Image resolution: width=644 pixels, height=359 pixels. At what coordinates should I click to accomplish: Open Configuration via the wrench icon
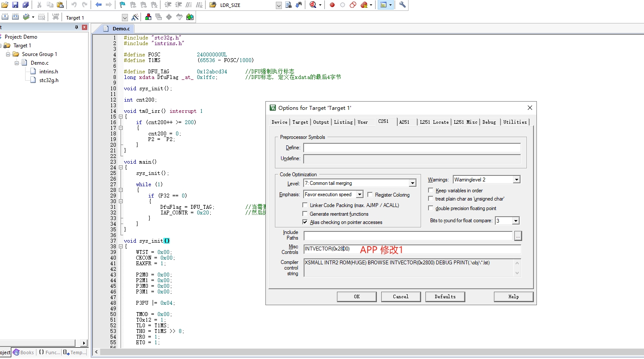(x=402, y=5)
